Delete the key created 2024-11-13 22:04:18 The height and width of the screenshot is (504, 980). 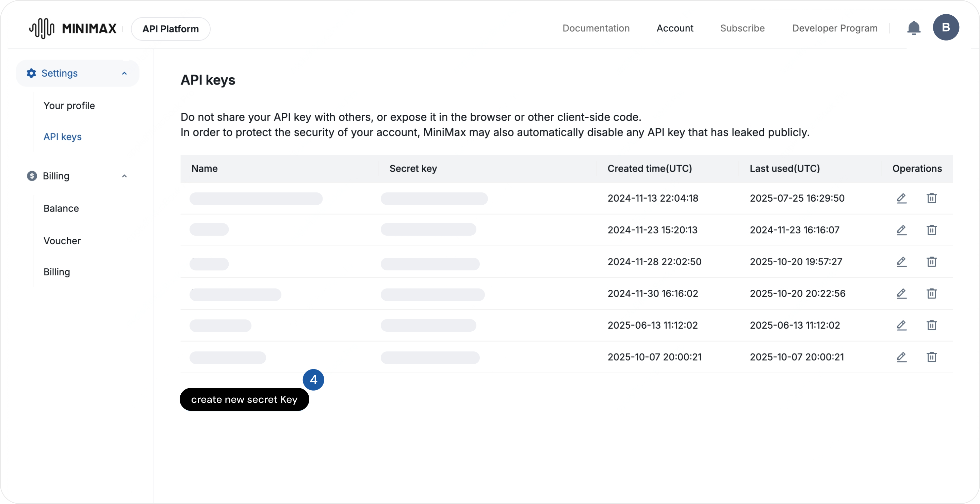931,198
